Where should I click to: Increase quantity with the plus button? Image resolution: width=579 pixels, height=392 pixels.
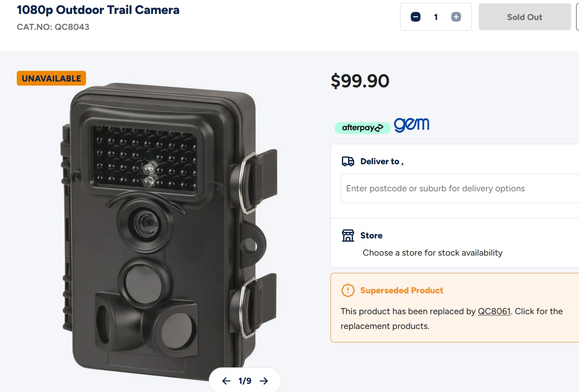(x=456, y=17)
